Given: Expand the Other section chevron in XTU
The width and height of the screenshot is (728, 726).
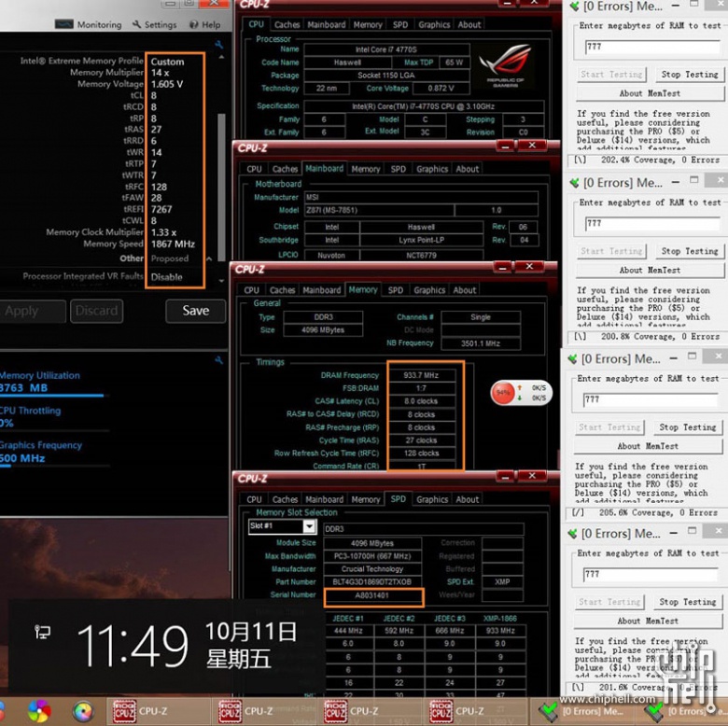Looking at the screenshot, I should [209, 258].
